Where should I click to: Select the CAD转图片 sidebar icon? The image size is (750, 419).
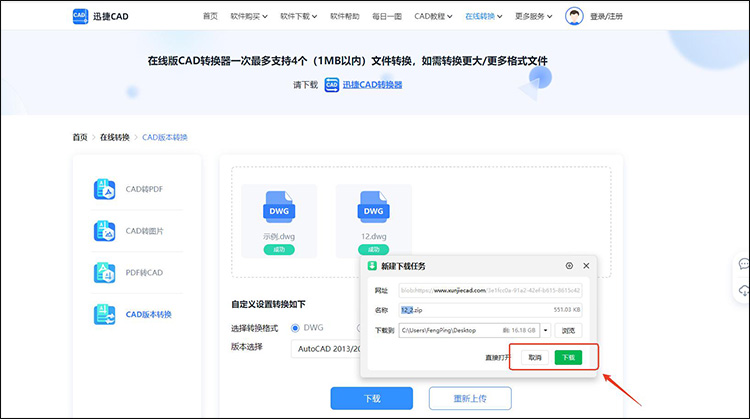coord(104,231)
